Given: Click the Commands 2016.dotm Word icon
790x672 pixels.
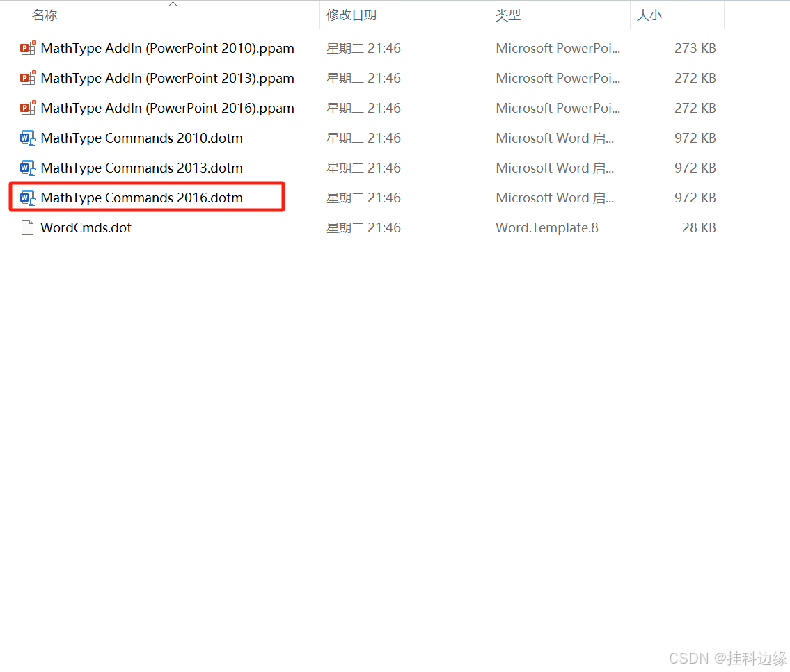Looking at the screenshot, I should pos(28,198).
